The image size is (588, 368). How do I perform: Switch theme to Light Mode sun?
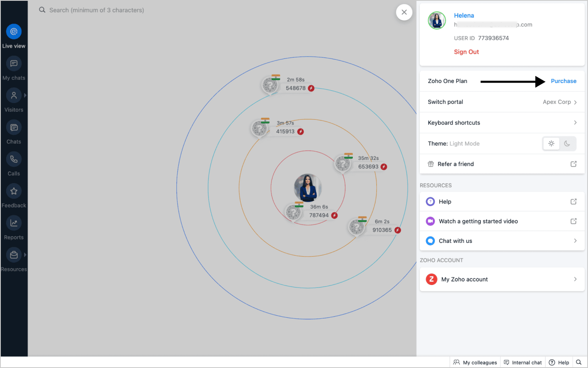point(551,144)
